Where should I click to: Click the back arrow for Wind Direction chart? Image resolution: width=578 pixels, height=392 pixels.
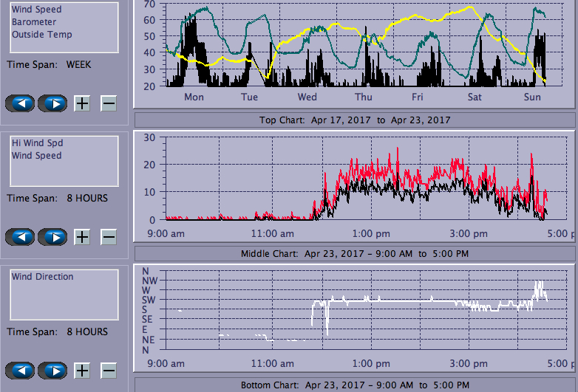pyautogui.click(x=20, y=371)
